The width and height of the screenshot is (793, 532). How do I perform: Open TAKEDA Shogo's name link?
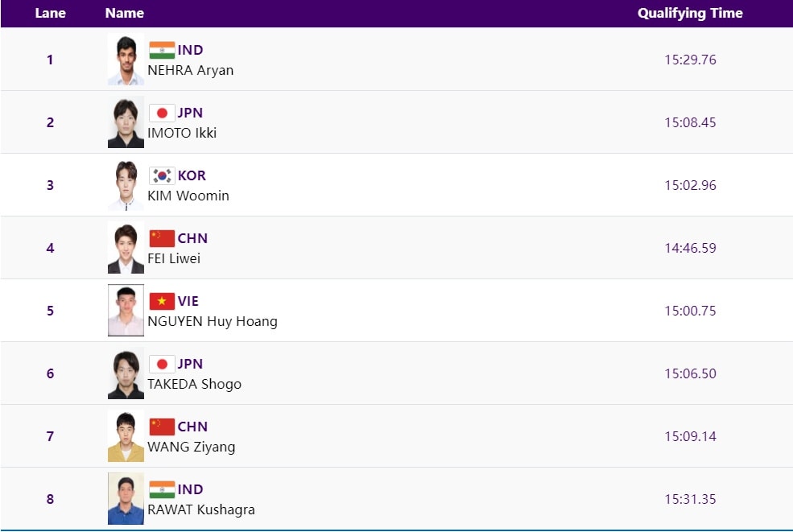[x=194, y=384]
